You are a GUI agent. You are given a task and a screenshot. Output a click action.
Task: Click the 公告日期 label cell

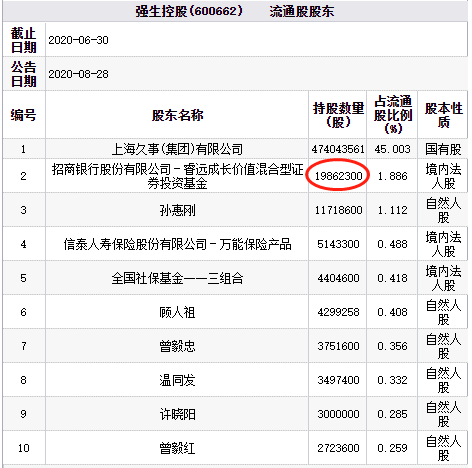(x=24, y=74)
